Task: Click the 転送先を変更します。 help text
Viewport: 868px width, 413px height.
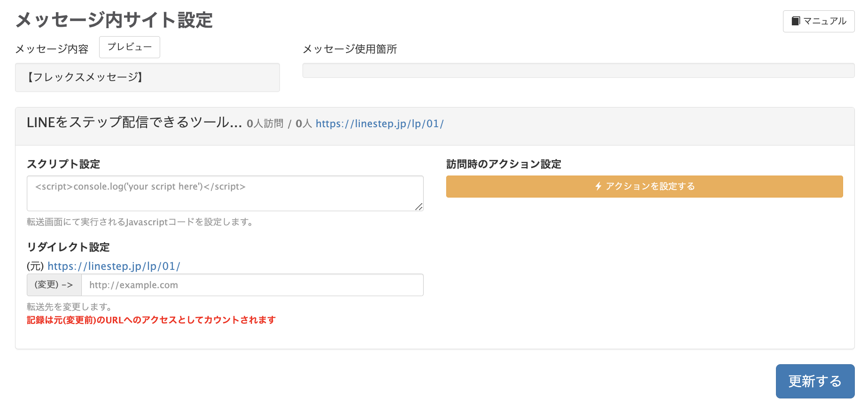Action: (x=69, y=307)
